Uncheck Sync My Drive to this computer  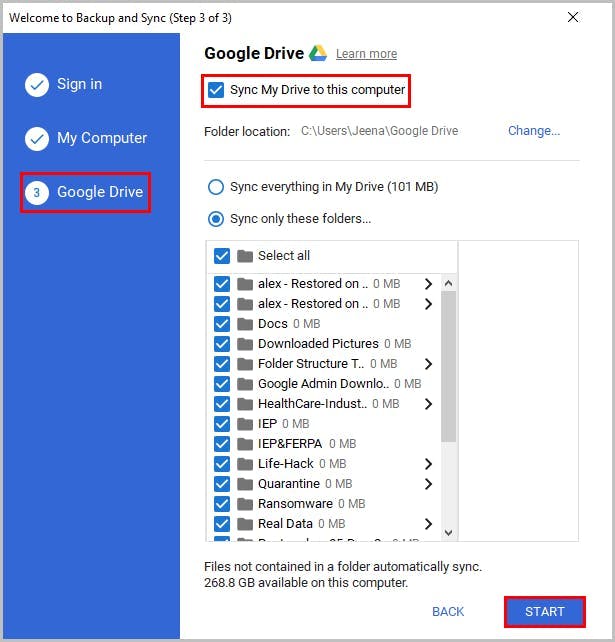pyautogui.click(x=216, y=90)
